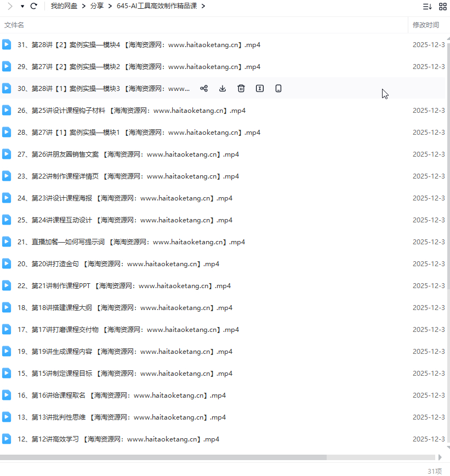Open the video 第20讲打造金句
Viewport: 450px width, 476px height.
tap(118, 264)
